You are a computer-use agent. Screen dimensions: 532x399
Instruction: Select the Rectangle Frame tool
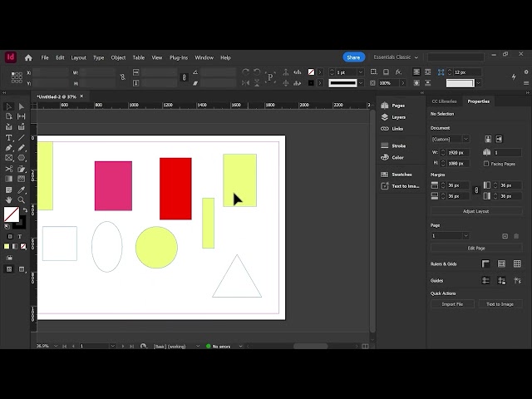pos(9,158)
